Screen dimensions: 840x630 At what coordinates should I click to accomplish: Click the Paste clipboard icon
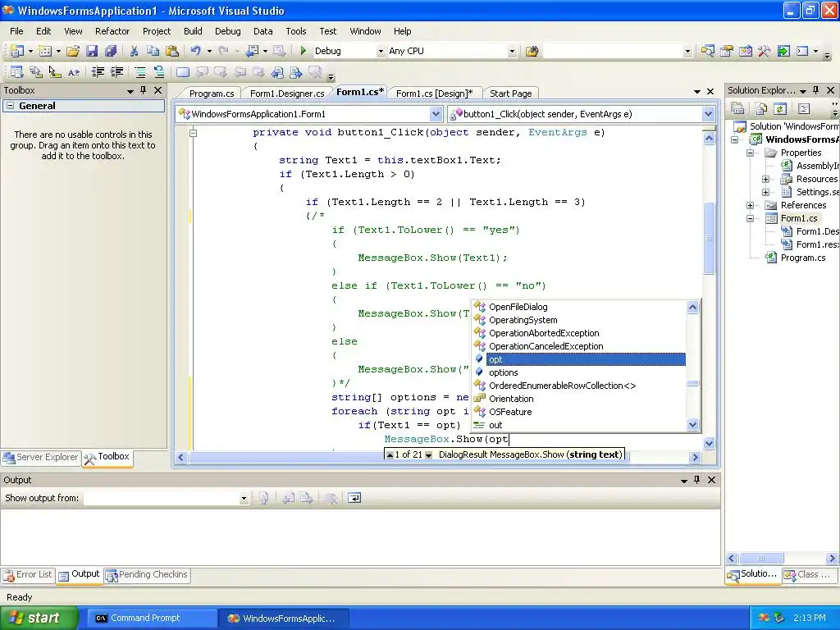tap(172, 51)
